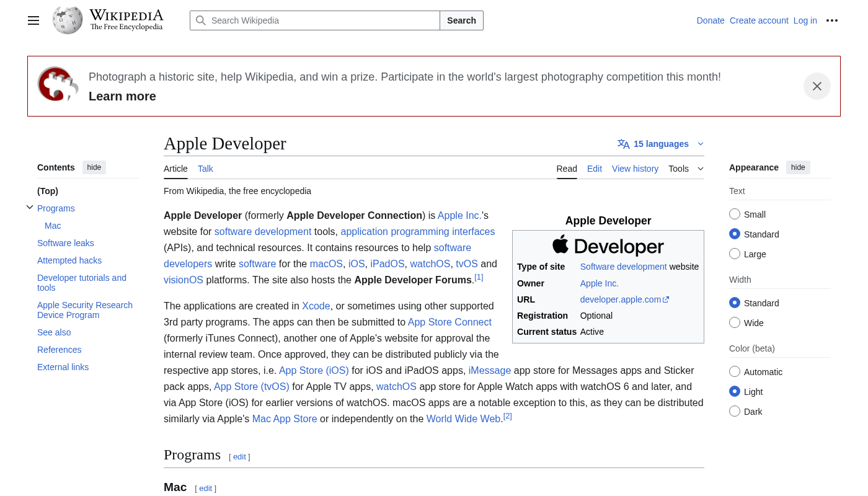Click the Apple Developer logo in the infobox
This screenshot has width=868, height=496.
tap(608, 246)
